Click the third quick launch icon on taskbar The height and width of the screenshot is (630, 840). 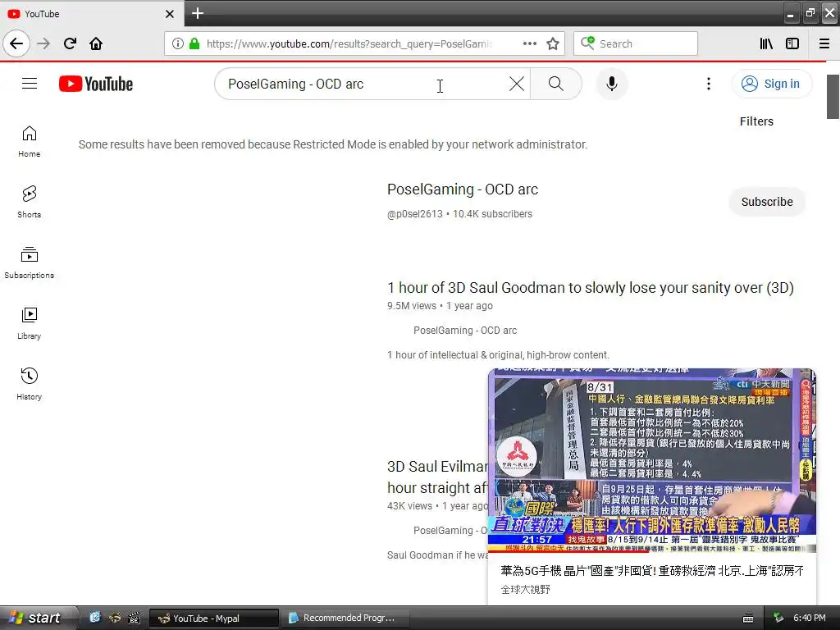tap(134, 618)
